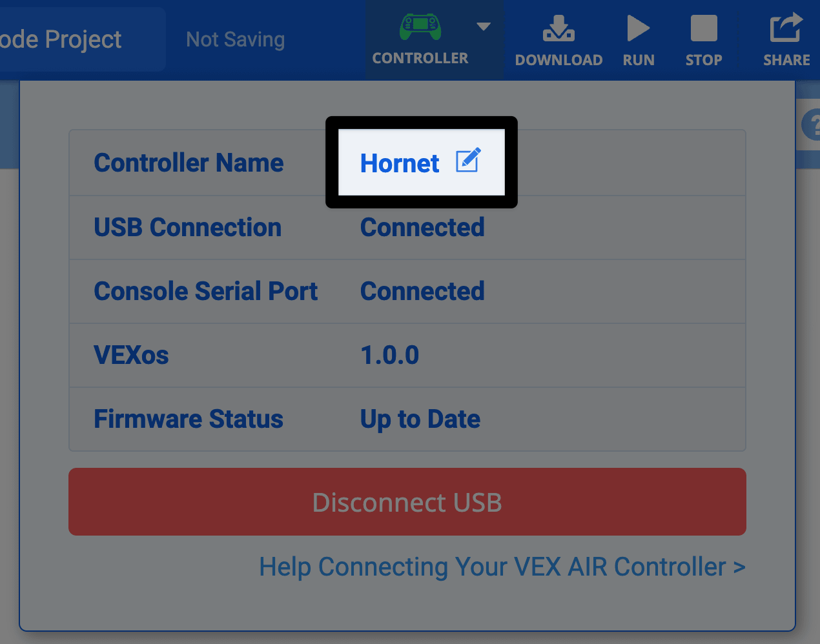Viewport: 820px width, 644px height.
Task: Open Help Connecting Your VEX AIR Controller link
Action: tap(502, 567)
